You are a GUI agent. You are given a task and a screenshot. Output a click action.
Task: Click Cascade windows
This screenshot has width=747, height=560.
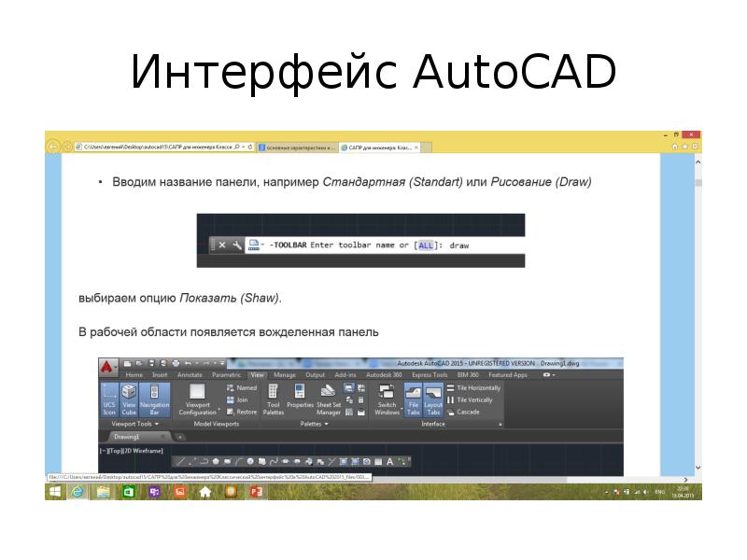(x=463, y=412)
